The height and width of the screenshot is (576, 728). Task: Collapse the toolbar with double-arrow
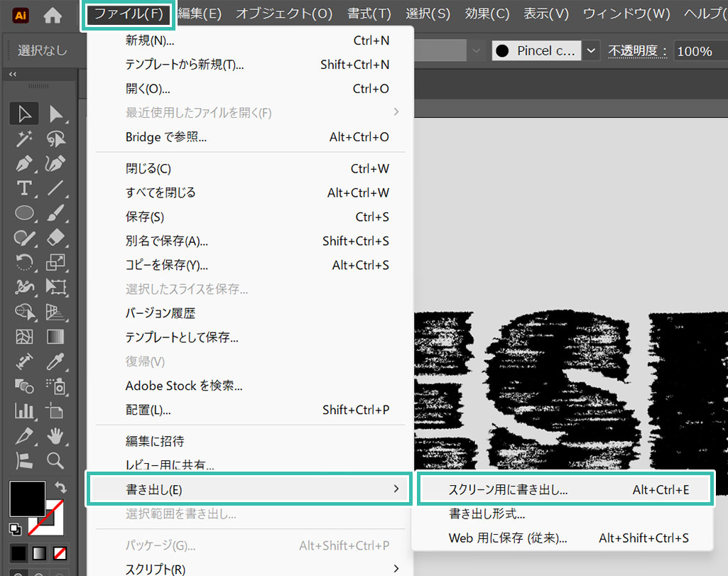pyautogui.click(x=12, y=74)
